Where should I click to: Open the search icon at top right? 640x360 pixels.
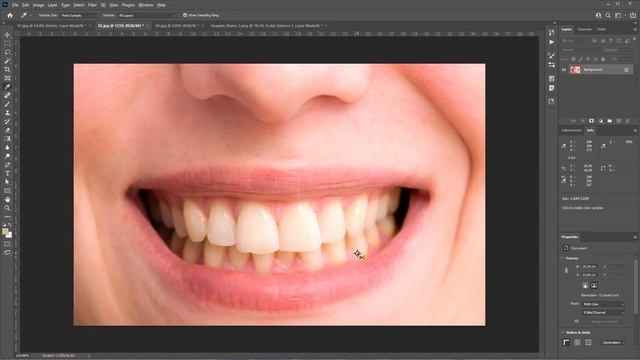click(608, 16)
